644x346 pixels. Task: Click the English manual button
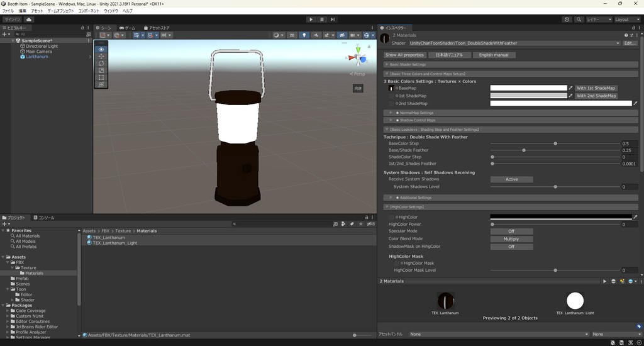click(x=494, y=55)
